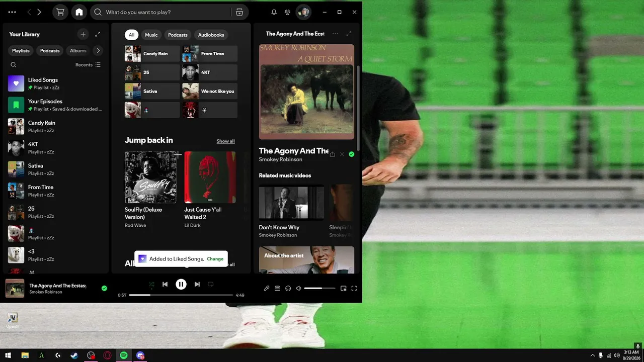
Task: Open Liked Songs in library
Action: pyautogui.click(x=55, y=83)
